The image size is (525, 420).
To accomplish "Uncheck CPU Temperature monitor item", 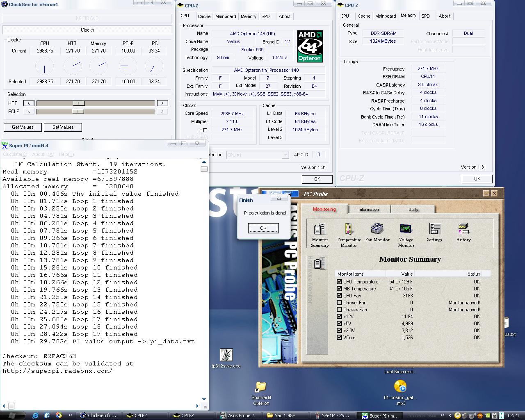I will point(339,282).
